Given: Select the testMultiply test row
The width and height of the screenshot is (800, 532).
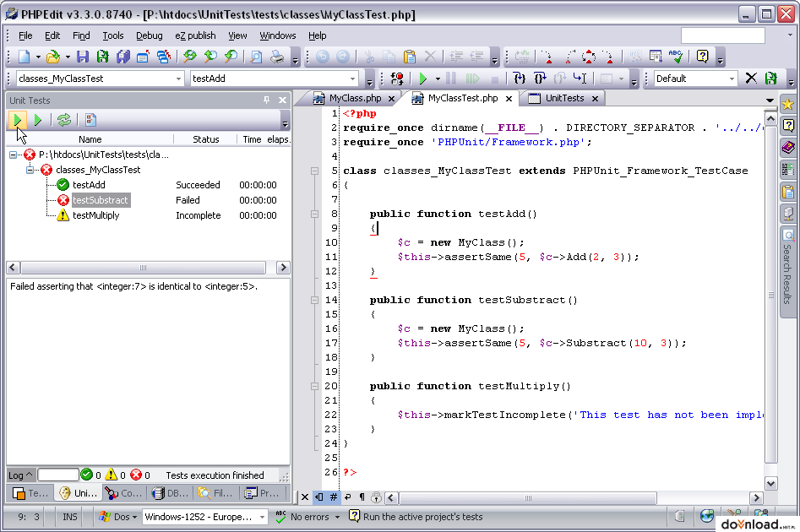Looking at the screenshot, I should [x=148, y=215].
